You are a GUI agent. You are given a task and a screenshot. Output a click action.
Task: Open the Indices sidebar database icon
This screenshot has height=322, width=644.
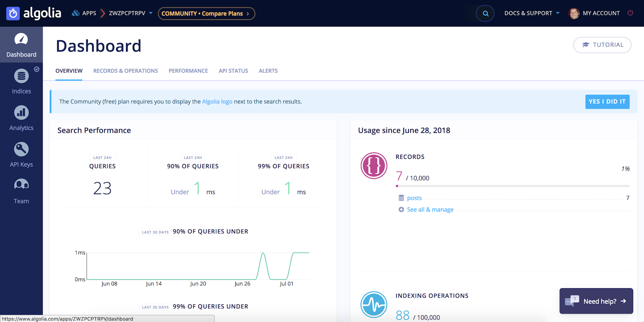pos(21,76)
